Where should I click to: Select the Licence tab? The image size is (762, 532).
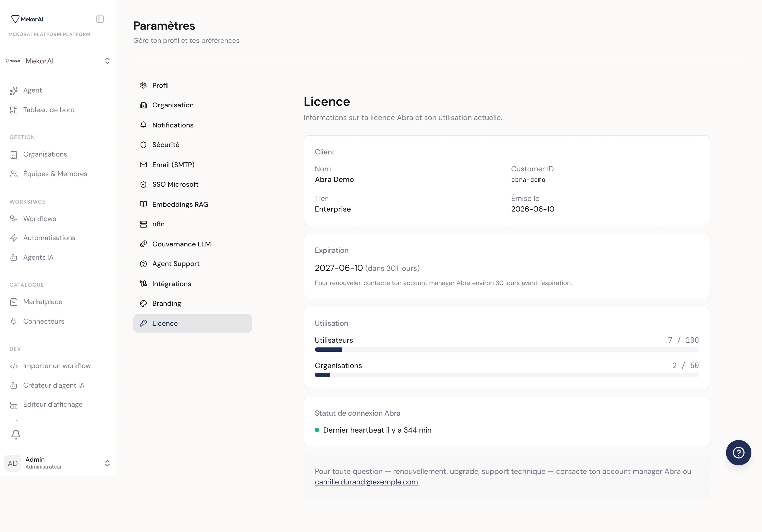[193, 323]
